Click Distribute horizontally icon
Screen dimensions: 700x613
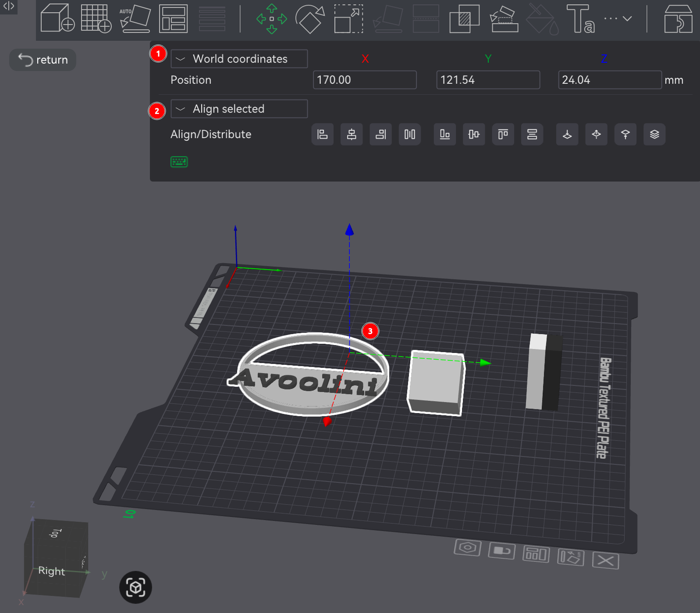[x=410, y=134]
